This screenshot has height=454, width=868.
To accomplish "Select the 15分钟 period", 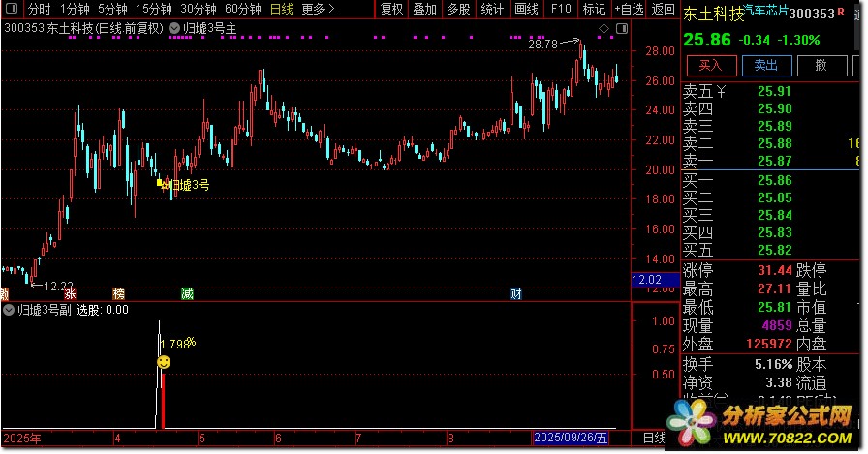I will click(153, 9).
